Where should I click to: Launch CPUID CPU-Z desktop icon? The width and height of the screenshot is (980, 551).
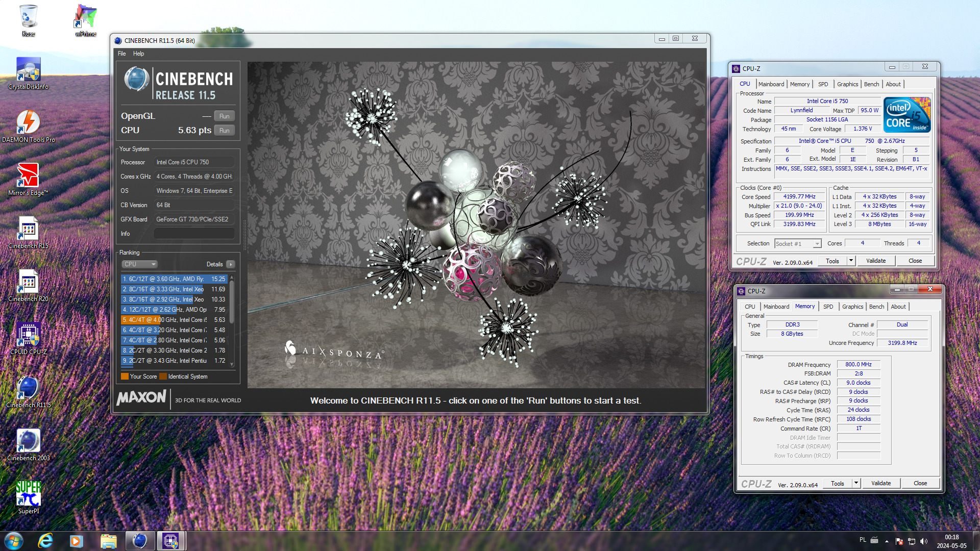29,339
